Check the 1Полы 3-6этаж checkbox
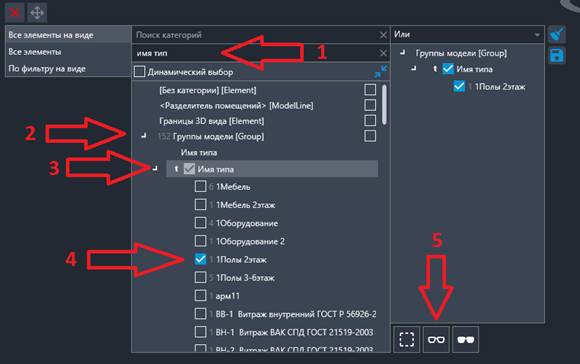 (200, 277)
